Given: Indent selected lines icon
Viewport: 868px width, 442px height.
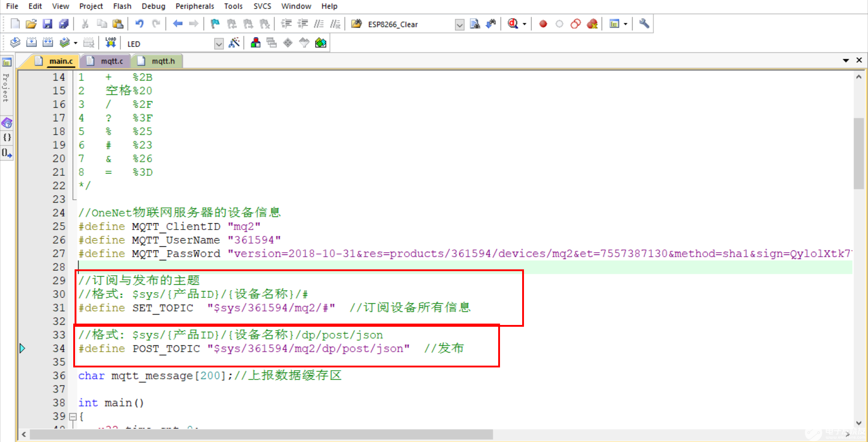Looking at the screenshot, I should tap(286, 24).
